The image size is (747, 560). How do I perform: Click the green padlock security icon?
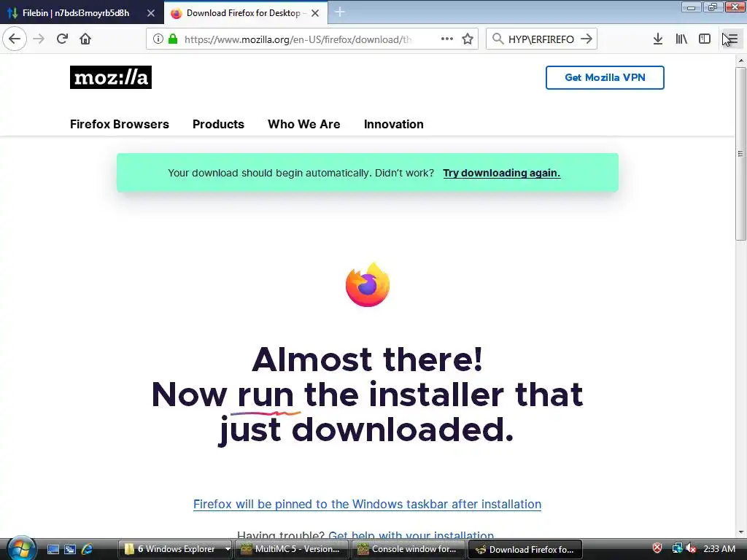coord(173,39)
